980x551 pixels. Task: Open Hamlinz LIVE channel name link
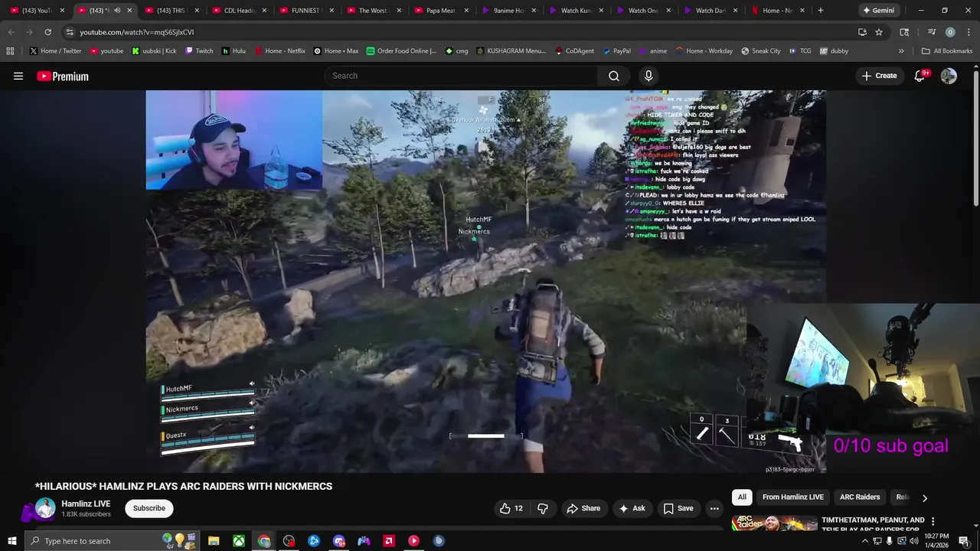click(86, 504)
